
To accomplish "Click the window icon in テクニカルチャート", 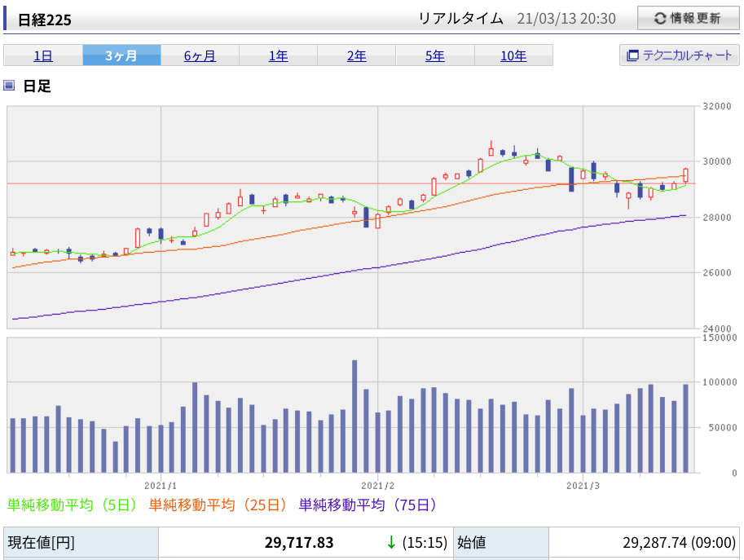I will pos(632,55).
